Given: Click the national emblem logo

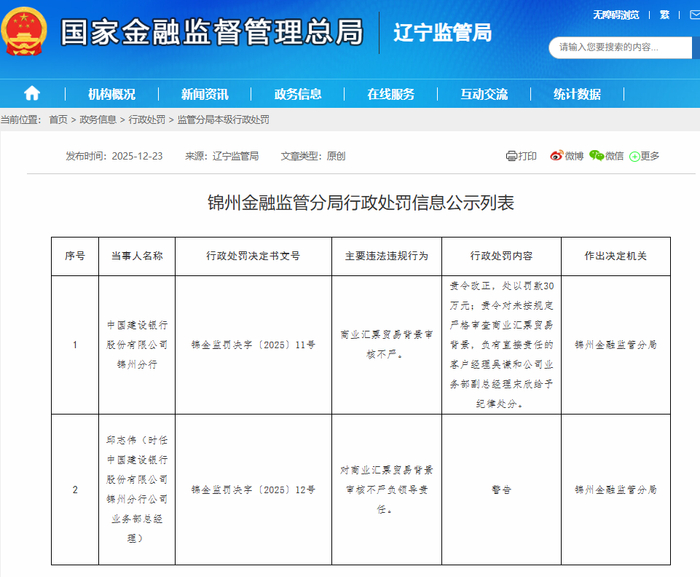Looking at the screenshot, I should (24, 31).
